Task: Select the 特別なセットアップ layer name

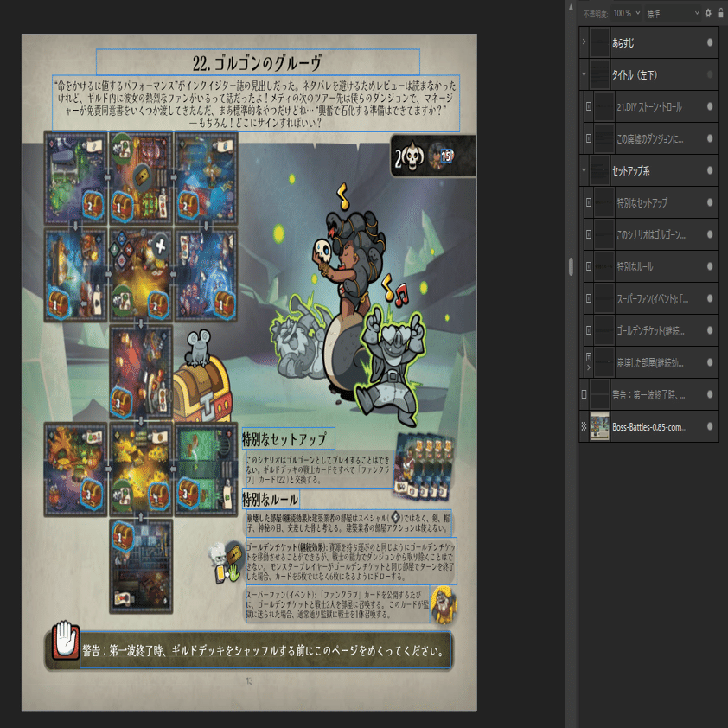Action: [642, 203]
